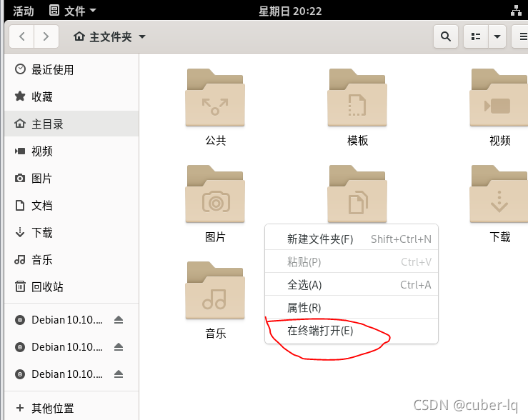Click 活动 in the top bar
The image size is (528, 420).
24,11
